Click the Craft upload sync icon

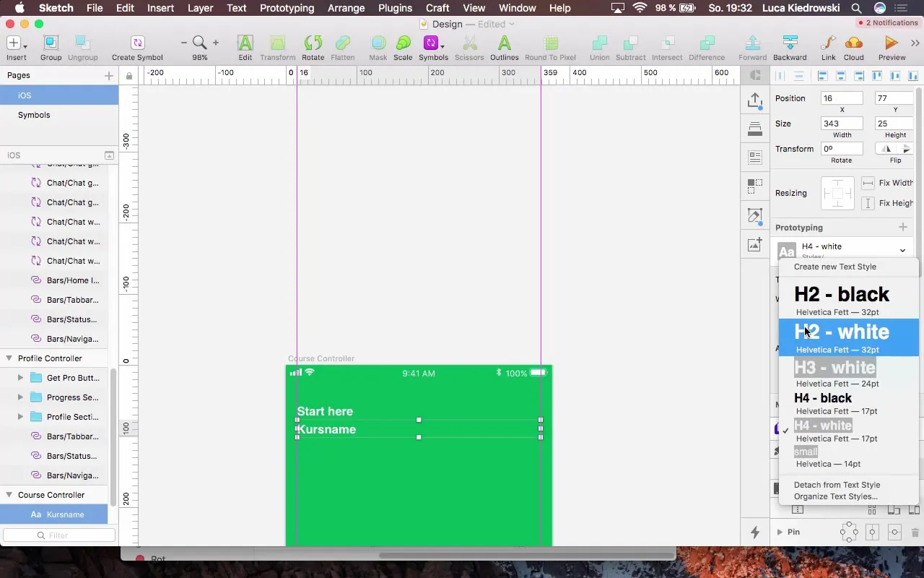pos(755,100)
